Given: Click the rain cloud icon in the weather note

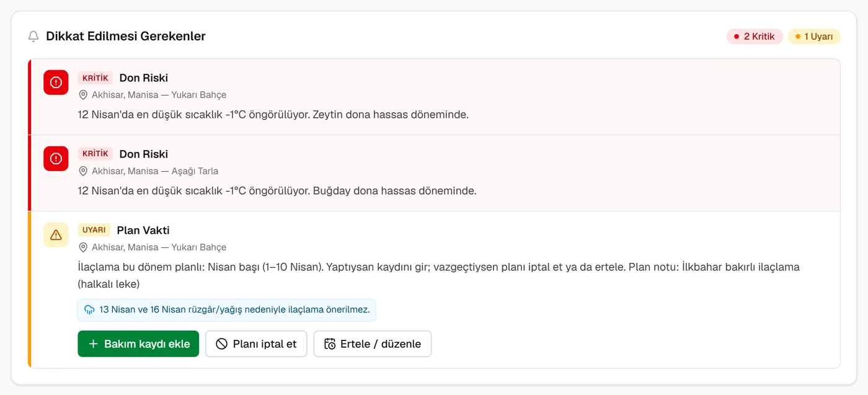Looking at the screenshot, I should [89, 309].
